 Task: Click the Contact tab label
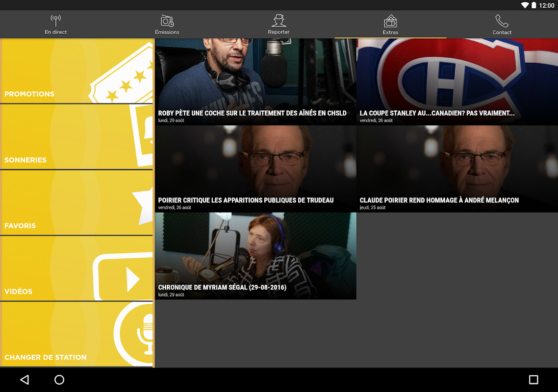tap(502, 32)
